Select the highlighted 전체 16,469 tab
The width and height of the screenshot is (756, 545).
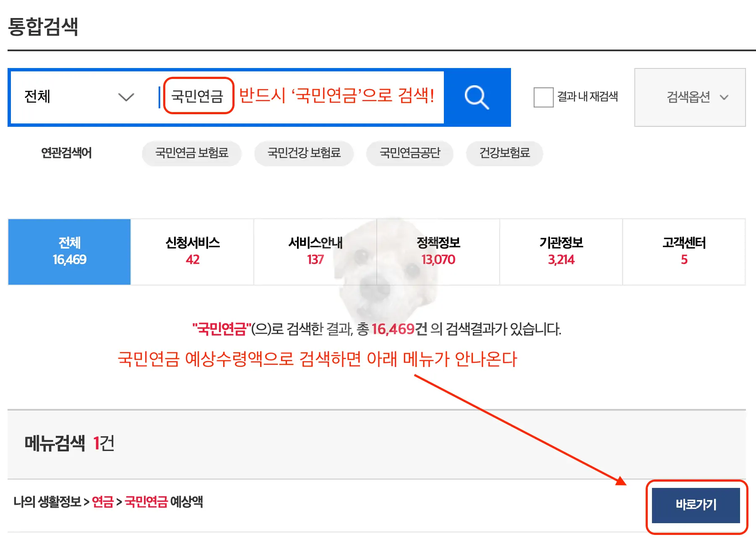[69, 251]
